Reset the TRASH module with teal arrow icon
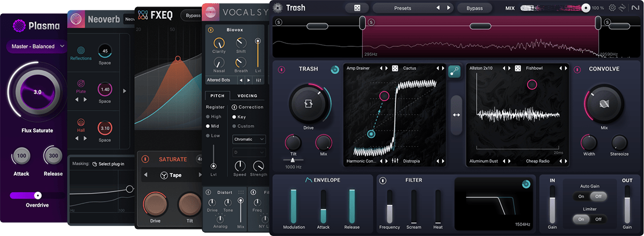 coord(335,69)
